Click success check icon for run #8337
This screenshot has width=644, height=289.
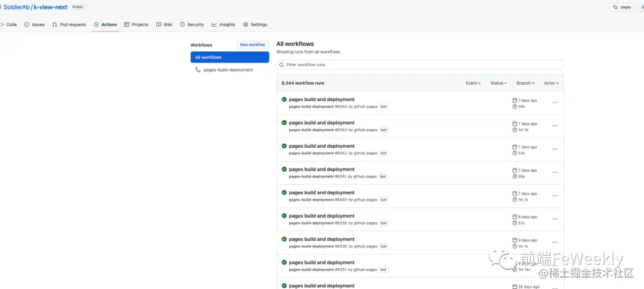click(x=284, y=262)
